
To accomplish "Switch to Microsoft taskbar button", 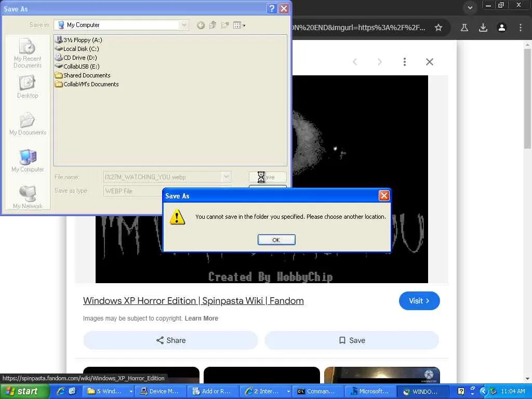I will pos(369,391).
